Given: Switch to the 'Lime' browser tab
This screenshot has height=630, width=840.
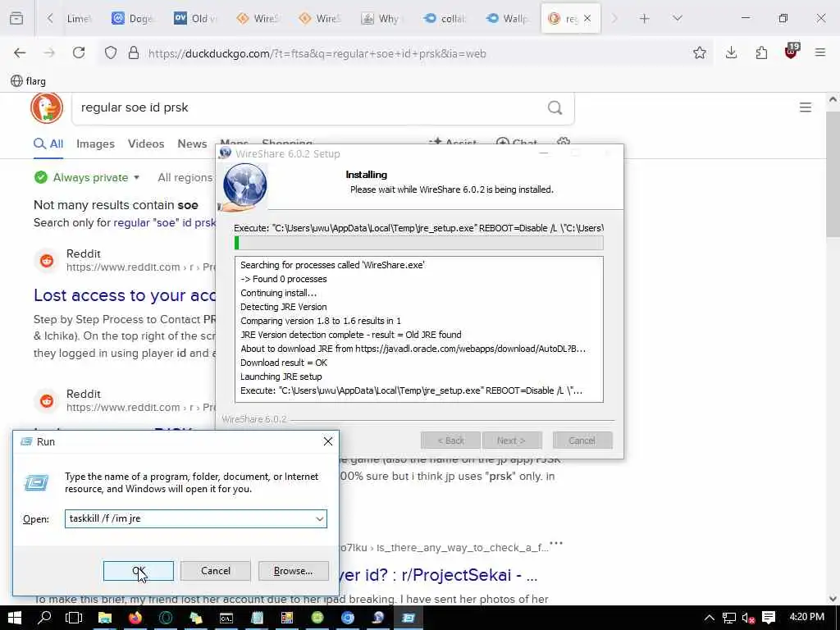Looking at the screenshot, I should pos(78,18).
